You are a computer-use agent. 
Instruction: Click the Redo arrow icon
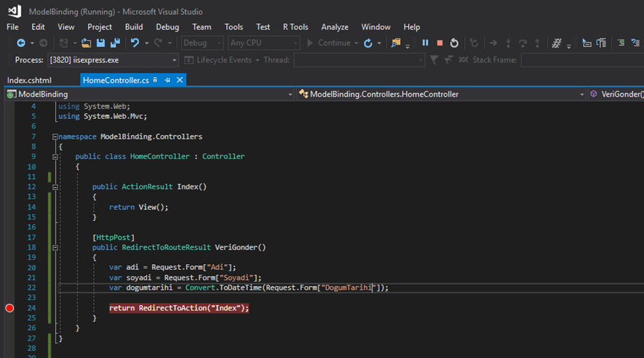point(158,43)
